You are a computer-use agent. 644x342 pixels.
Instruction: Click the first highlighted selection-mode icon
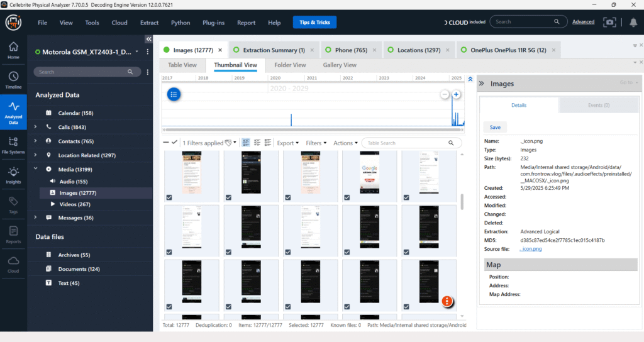[246, 143]
